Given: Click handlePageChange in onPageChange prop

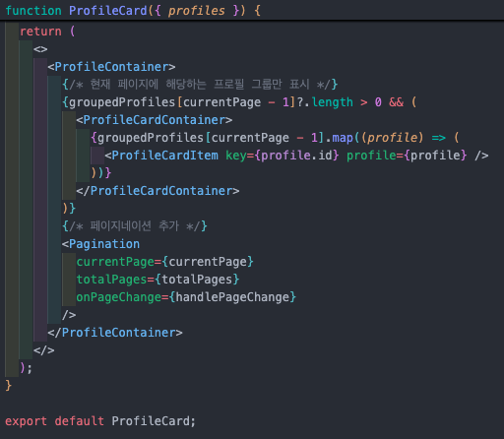Looking at the screenshot, I should (x=232, y=297).
